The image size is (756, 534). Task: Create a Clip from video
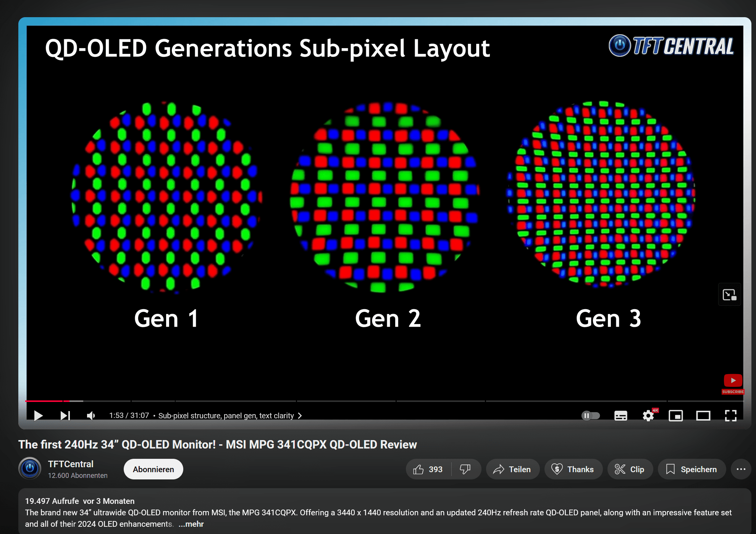tap(630, 469)
